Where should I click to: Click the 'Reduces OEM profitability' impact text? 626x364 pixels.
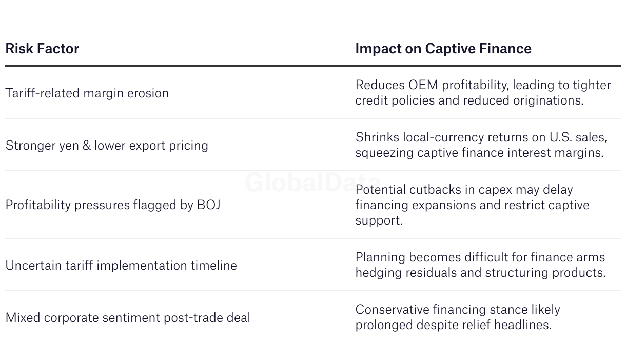pos(483,85)
